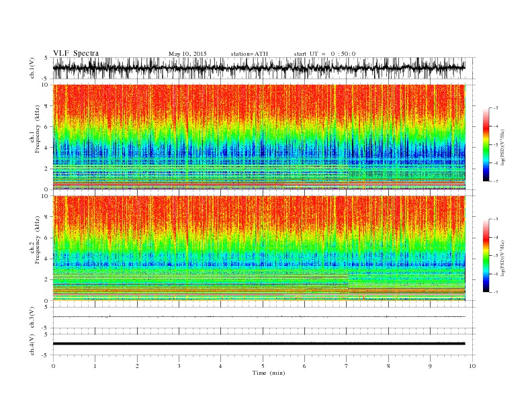Click the "VLF Spectra" plot title
This screenshot has width=532, height=411.
coord(76,53)
